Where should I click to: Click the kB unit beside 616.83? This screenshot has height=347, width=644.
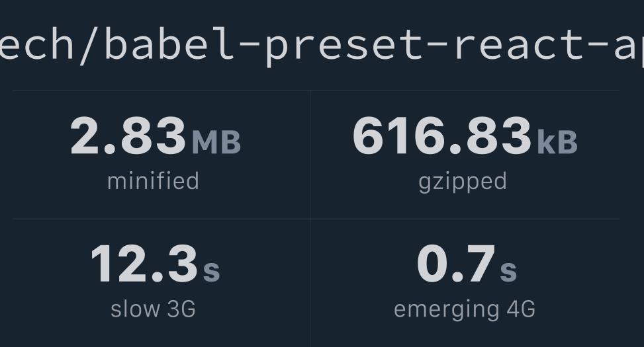(x=557, y=142)
